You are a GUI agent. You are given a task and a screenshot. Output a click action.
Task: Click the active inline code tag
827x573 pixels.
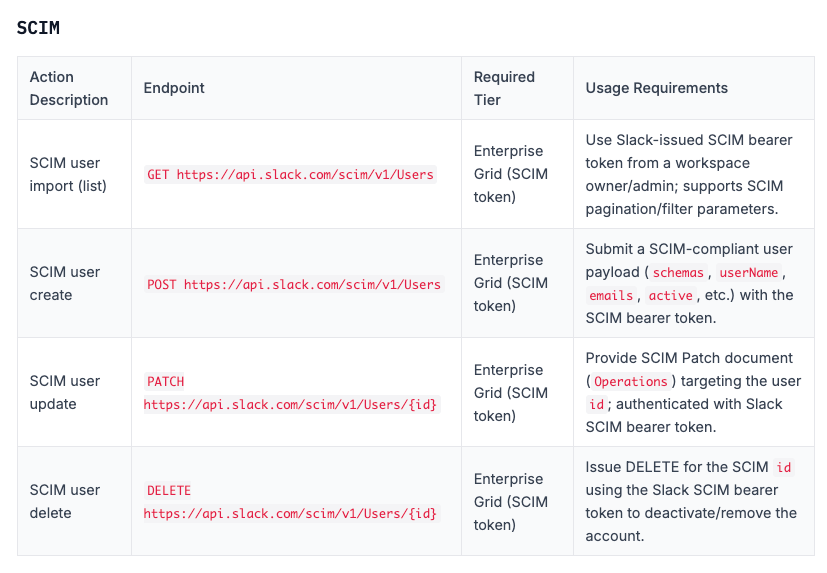pos(670,295)
